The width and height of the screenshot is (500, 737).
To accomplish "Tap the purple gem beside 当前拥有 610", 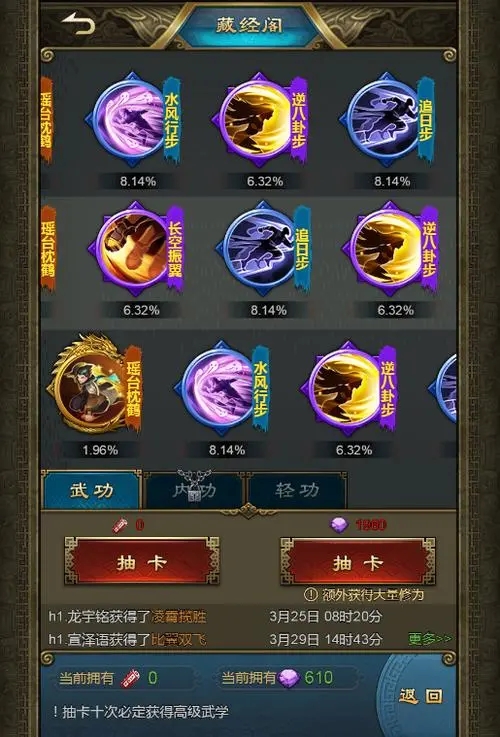I will click(289, 678).
